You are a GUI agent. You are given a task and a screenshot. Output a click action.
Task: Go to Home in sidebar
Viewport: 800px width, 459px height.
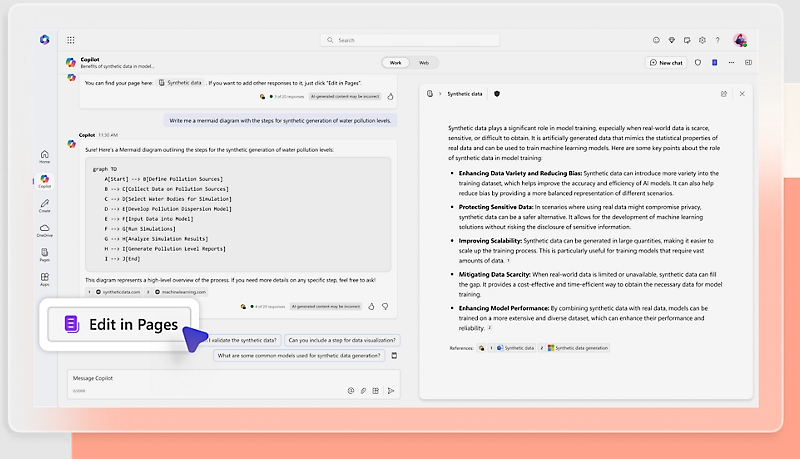pyautogui.click(x=45, y=157)
